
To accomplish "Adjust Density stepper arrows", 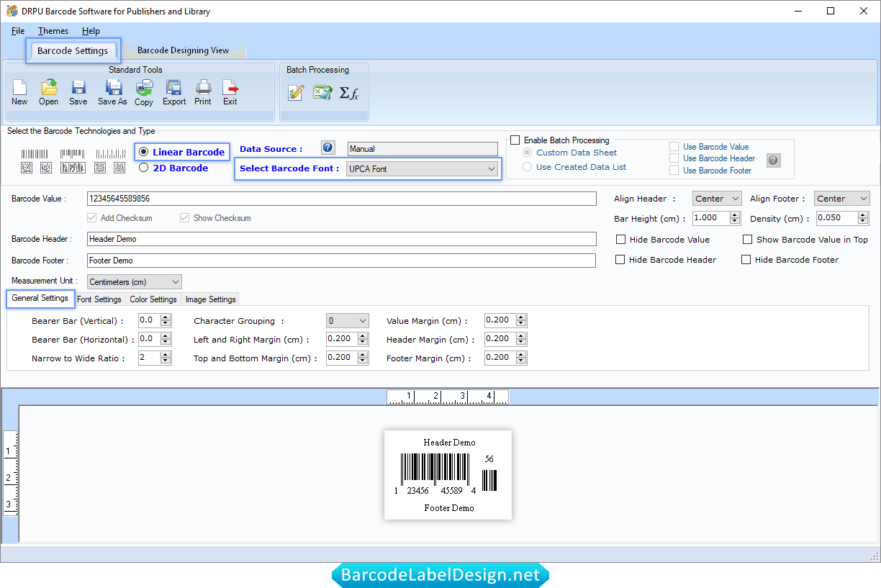I will pos(864,218).
